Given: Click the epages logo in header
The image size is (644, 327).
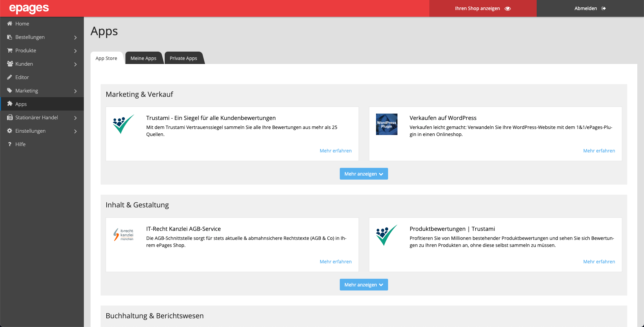Looking at the screenshot, I should [29, 8].
